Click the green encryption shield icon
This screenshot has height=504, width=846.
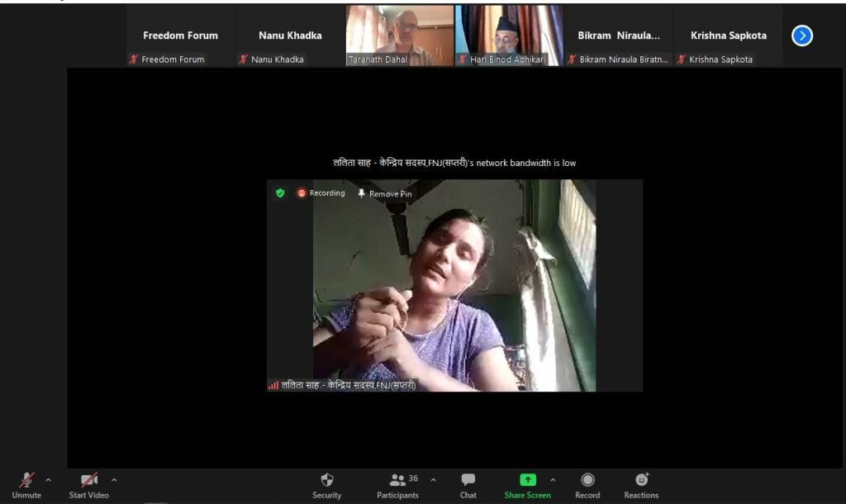(x=280, y=193)
